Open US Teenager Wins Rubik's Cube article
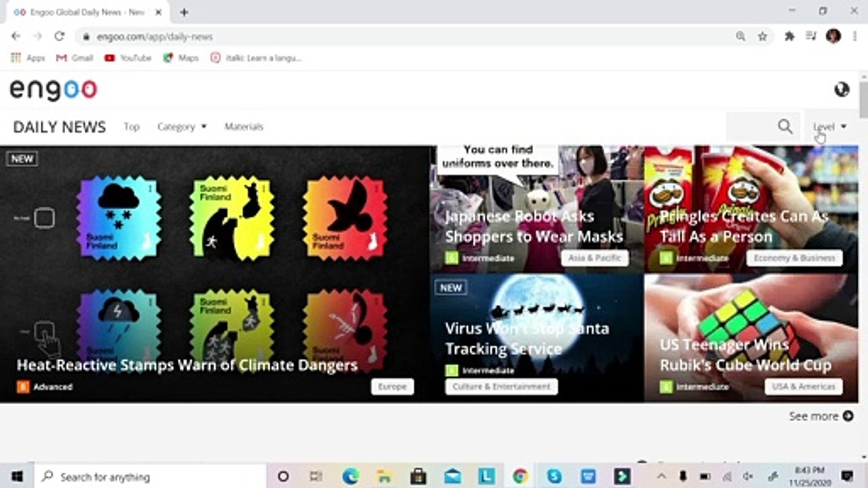Image resolution: width=868 pixels, height=488 pixels. tap(745, 354)
